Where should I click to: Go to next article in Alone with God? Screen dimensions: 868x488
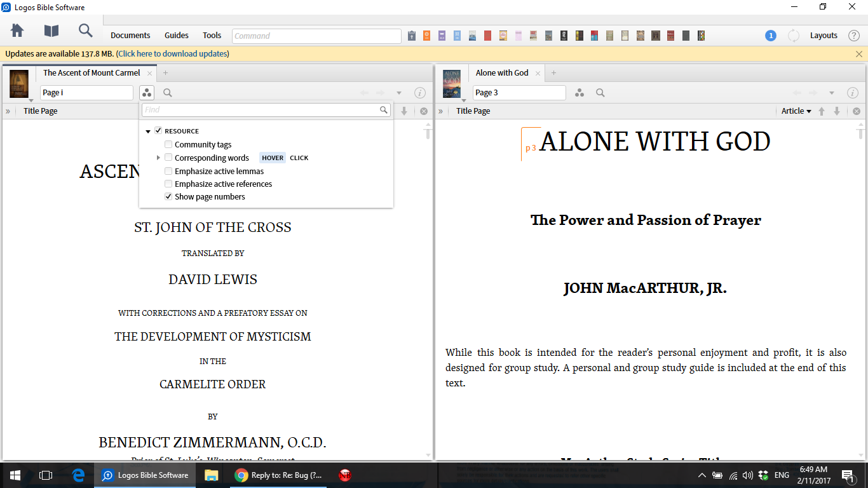[837, 111]
